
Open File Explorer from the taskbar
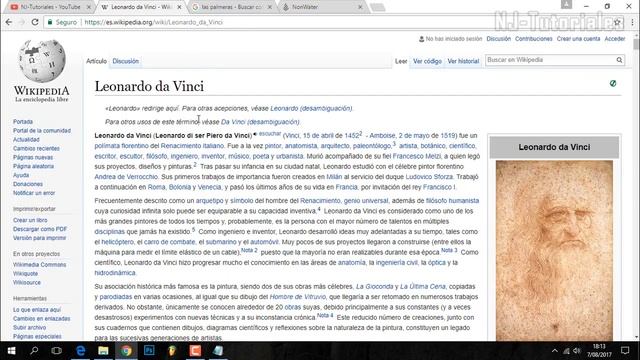(103, 351)
